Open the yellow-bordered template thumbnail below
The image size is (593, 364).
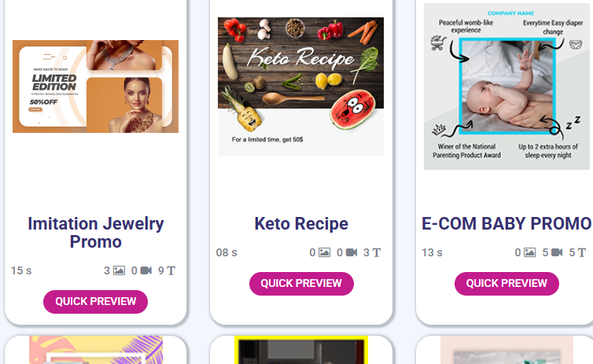coord(301,350)
